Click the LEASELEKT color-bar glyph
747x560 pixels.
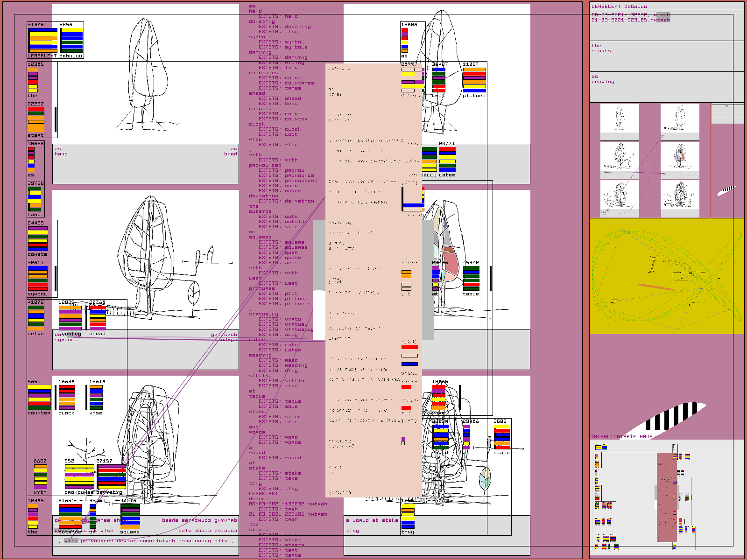pyautogui.click(x=43, y=40)
